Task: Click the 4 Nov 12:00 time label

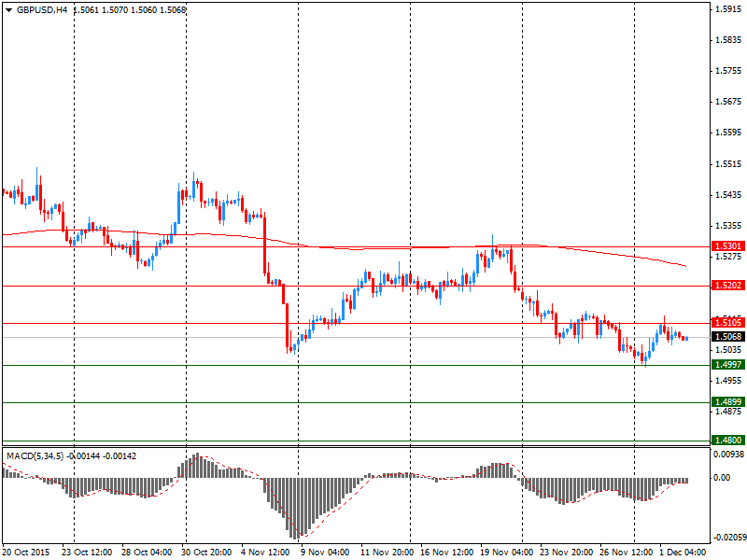Action: point(266,553)
